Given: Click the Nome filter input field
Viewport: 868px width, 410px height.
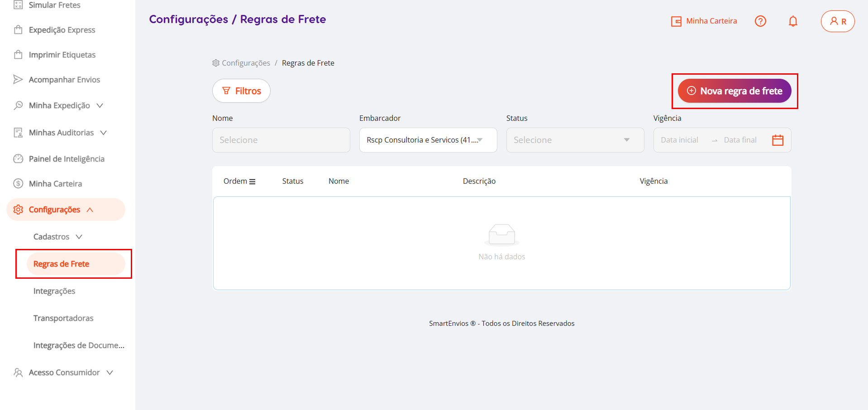Looking at the screenshot, I should pos(281,140).
